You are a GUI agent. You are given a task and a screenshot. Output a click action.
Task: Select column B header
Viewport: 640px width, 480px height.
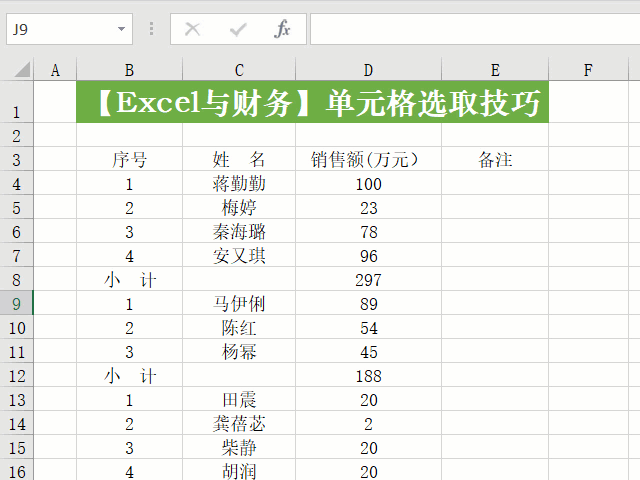(x=129, y=70)
